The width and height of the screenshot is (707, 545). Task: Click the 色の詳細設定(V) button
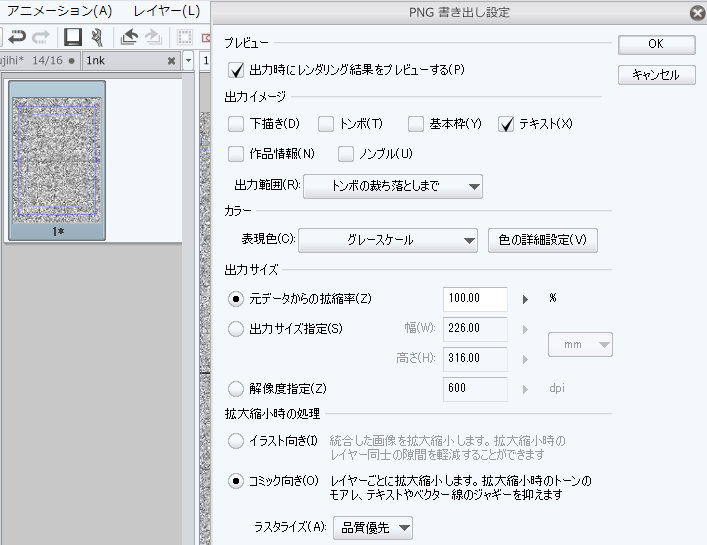(x=542, y=240)
